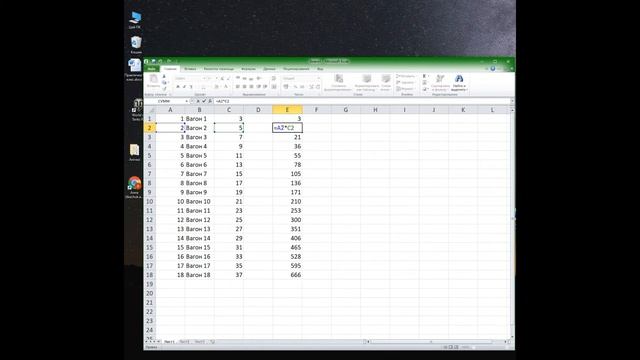Image resolution: width=640 pixels, height=360 pixels.
Task: Open the Word document icon on the desktop
Action: click(134, 70)
